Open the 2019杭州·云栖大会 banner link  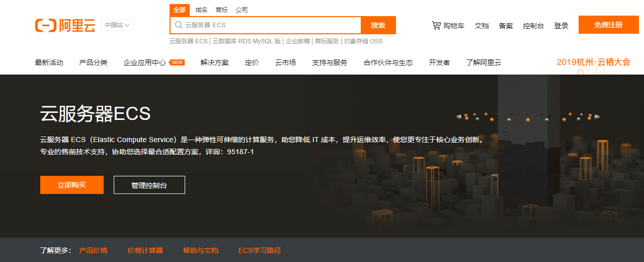(x=593, y=62)
